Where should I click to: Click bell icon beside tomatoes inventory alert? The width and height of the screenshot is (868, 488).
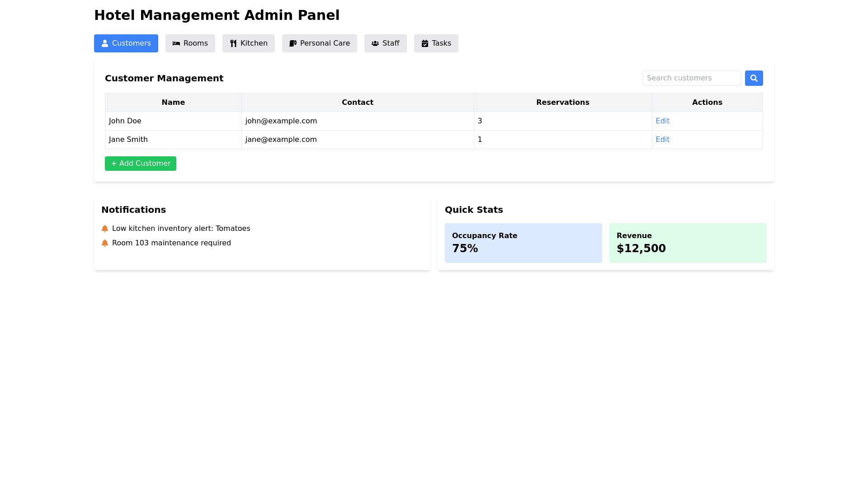[105, 229]
